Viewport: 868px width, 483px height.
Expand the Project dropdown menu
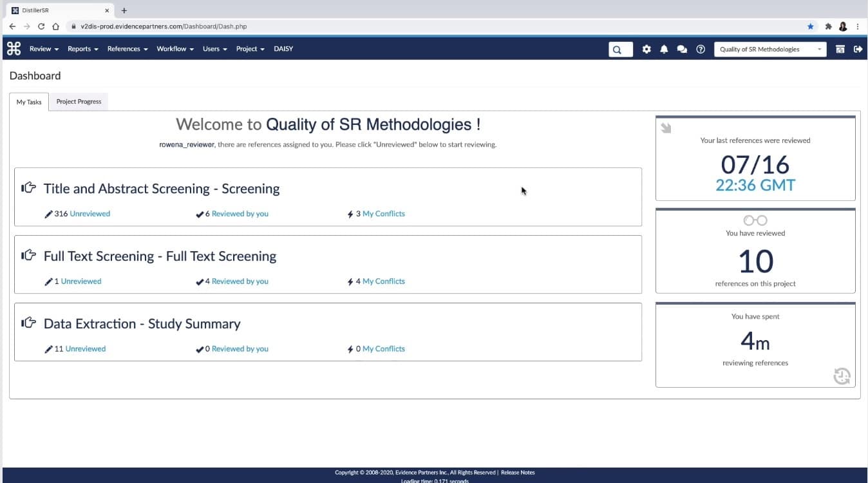[x=250, y=49]
